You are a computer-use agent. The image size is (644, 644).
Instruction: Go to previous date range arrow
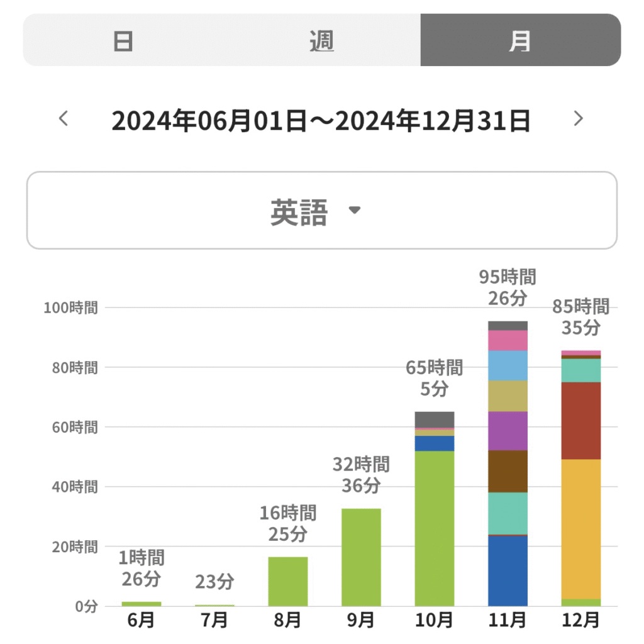click(x=63, y=118)
